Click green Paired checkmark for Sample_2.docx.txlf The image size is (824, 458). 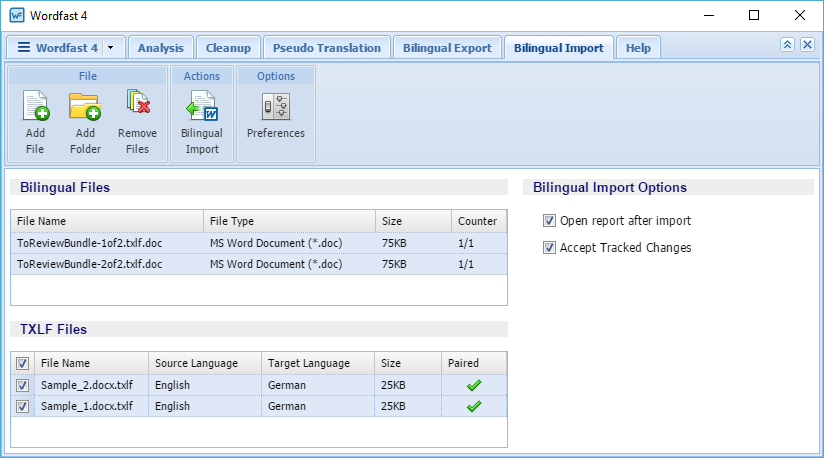473,386
